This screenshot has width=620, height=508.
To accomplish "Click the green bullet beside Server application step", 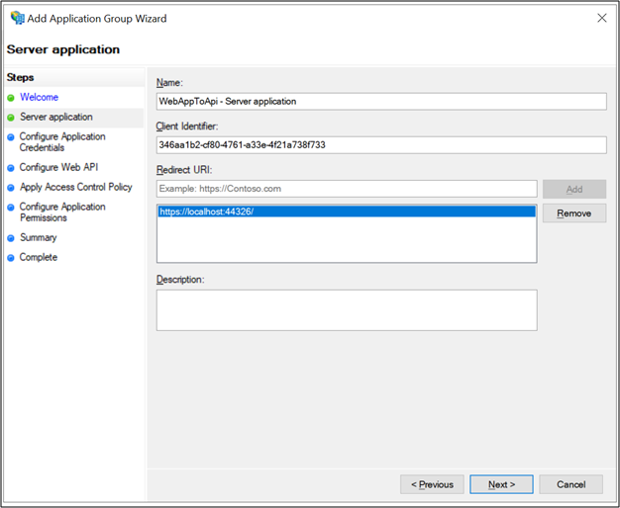I will point(11,117).
